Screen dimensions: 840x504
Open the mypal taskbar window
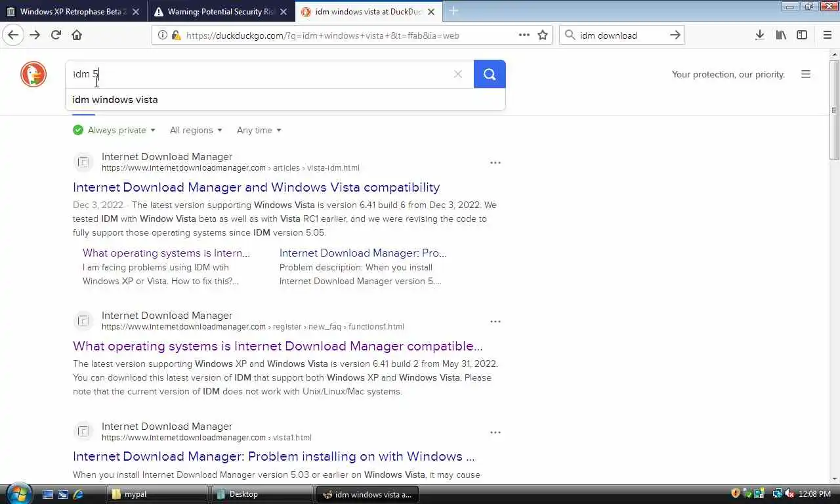157,494
